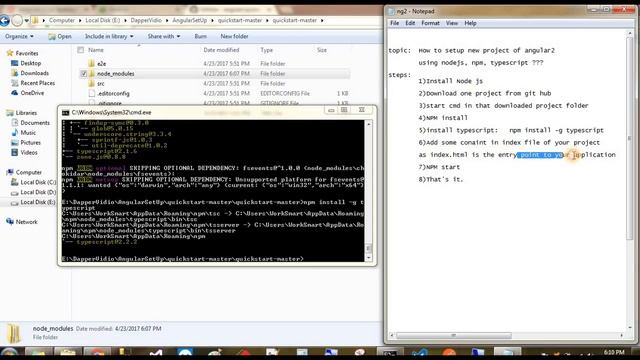
Task: Go back in the Explorer window
Action: [4, 20]
